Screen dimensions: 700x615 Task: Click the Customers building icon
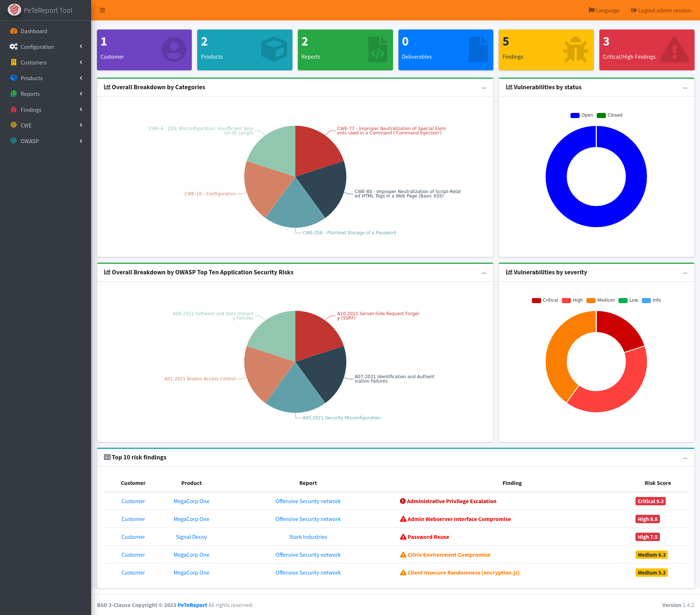(x=14, y=62)
